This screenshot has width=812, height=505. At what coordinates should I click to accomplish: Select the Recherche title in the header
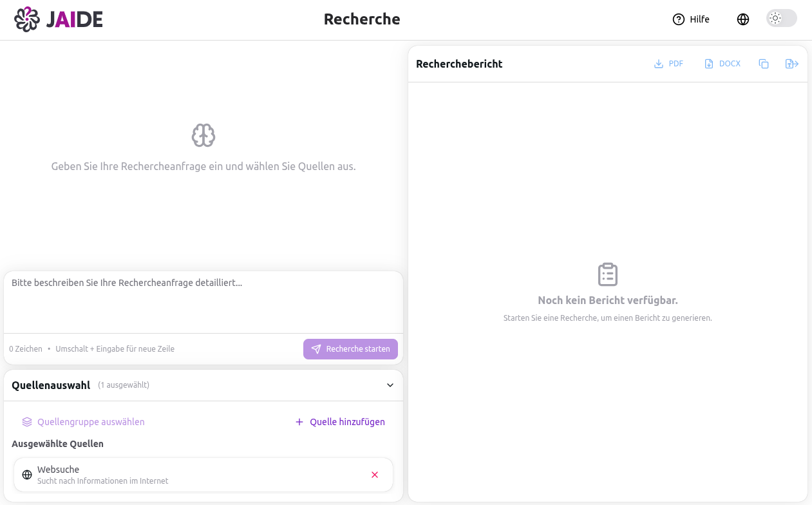[x=362, y=19]
